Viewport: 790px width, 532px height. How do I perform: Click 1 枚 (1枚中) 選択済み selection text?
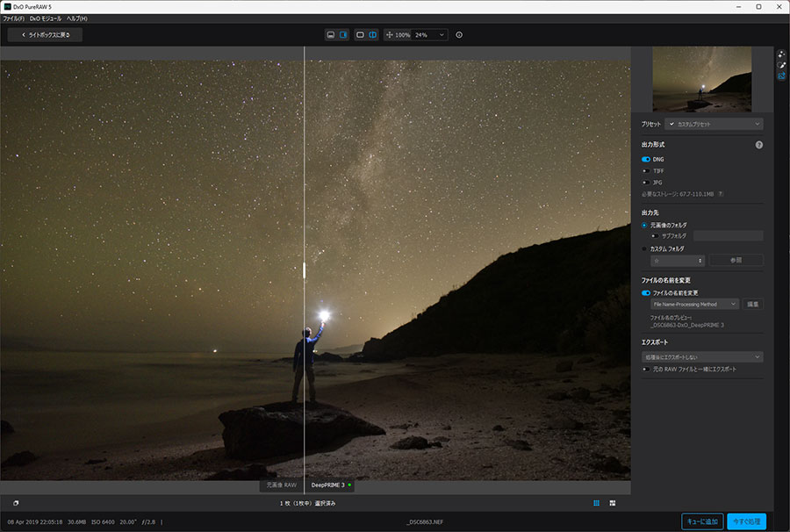(x=307, y=503)
